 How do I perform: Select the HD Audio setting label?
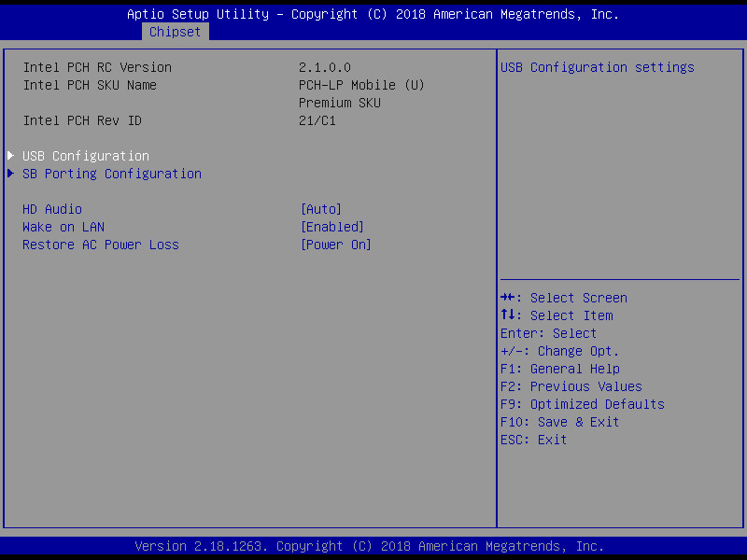(x=52, y=209)
